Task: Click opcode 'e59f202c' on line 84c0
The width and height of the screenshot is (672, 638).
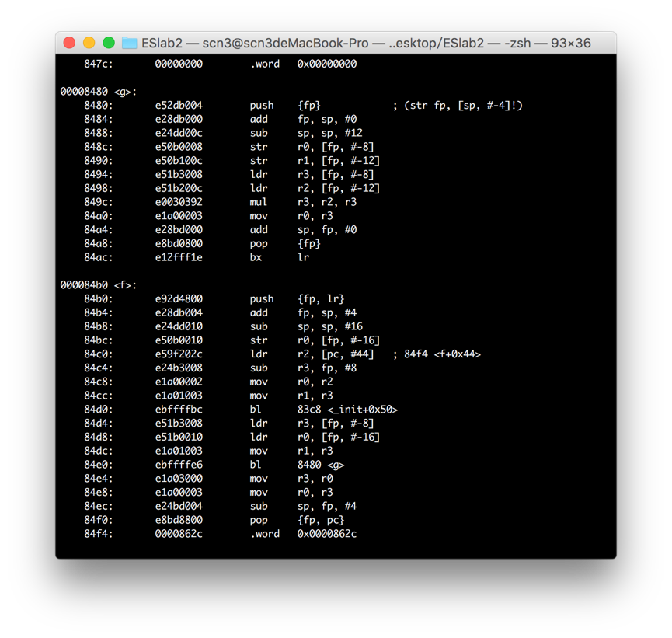Action: coord(179,354)
